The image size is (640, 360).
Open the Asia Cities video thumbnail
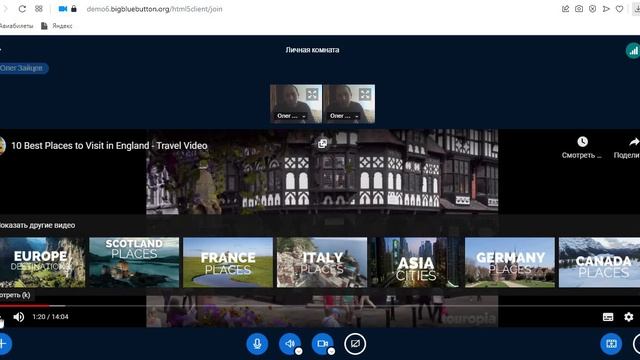click(x=416, y=262)
